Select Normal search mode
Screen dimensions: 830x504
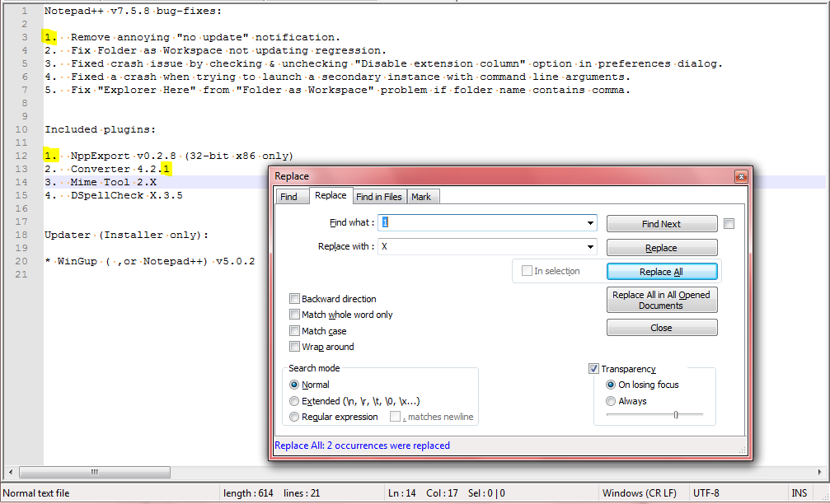[x=294, y=385]
